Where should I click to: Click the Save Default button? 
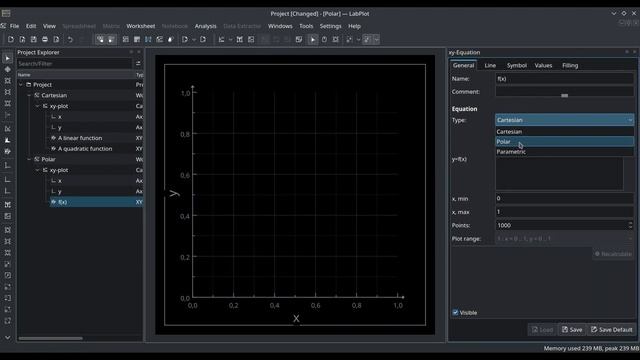pyautogui.click(x=611, y=329)
